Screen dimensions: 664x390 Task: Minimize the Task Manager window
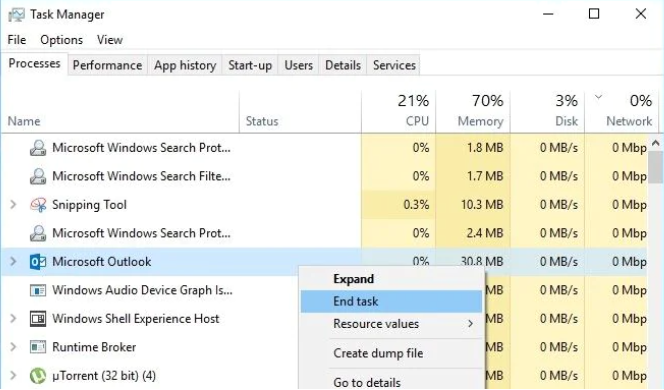click(548, 14)
